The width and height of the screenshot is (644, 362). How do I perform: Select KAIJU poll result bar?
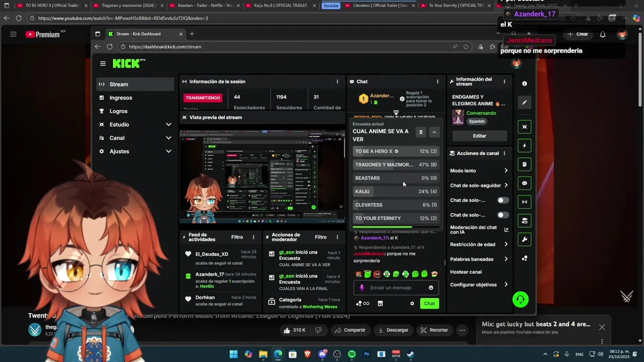[396, 192]
